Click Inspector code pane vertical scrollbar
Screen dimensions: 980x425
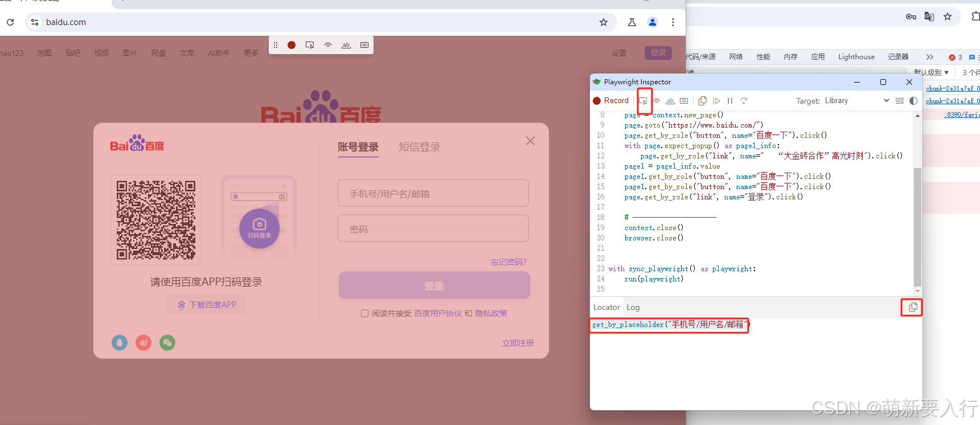point(917,227)
